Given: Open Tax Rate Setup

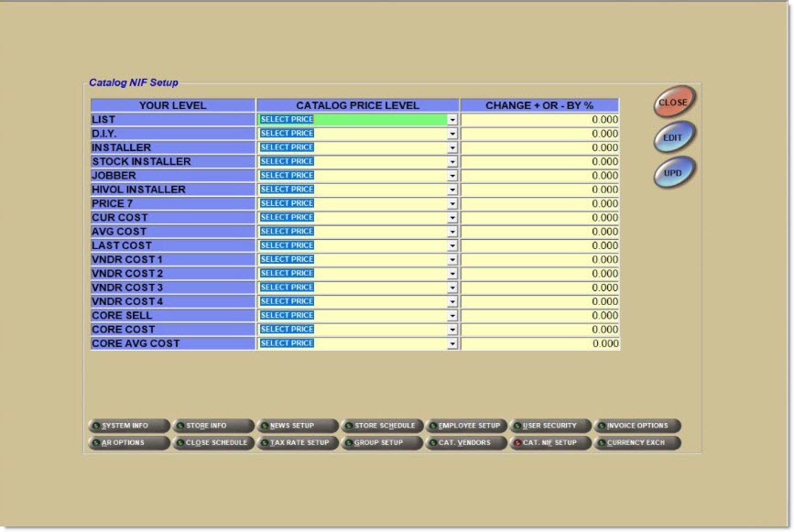Looking at the screenshot, I should click(298, 443).
